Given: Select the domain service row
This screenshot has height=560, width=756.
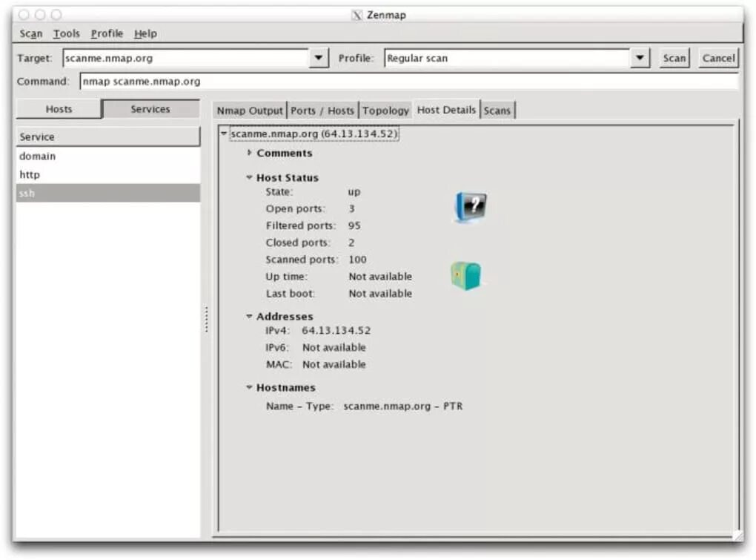Looking at the screenshot, I should [108, 156].
